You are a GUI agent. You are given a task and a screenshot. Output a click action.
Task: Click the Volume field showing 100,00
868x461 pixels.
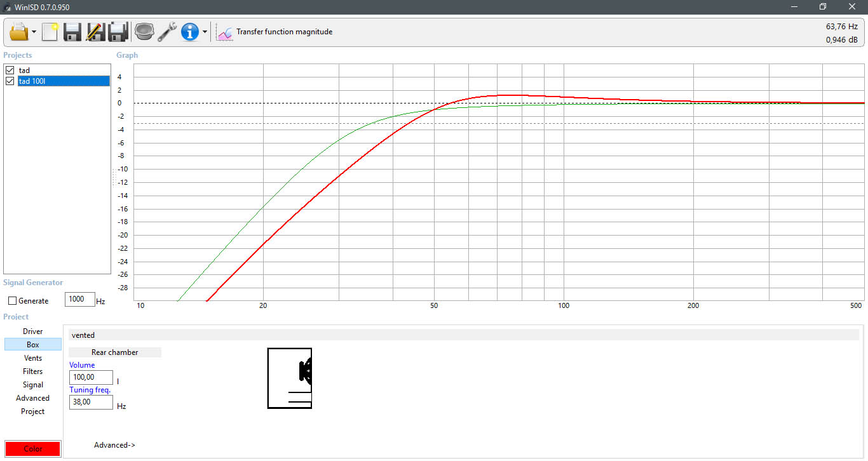(91, 377)
